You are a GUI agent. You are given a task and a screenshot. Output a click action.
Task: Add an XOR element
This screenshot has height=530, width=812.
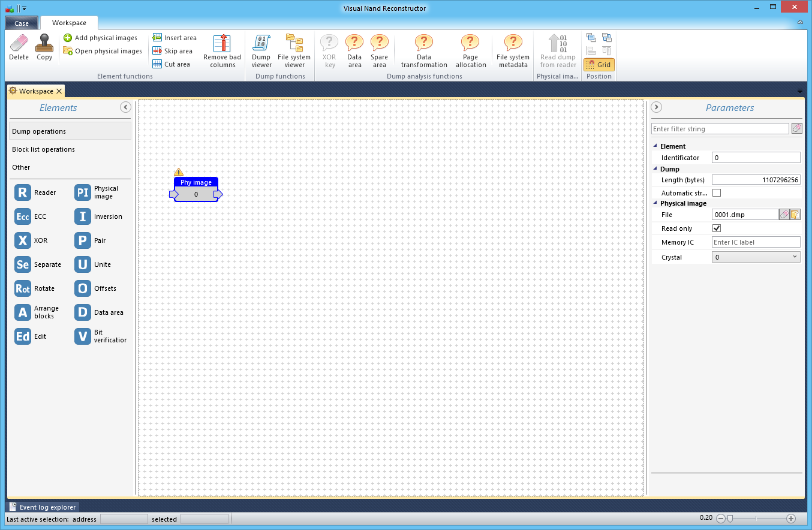click(x=32, y=240)
